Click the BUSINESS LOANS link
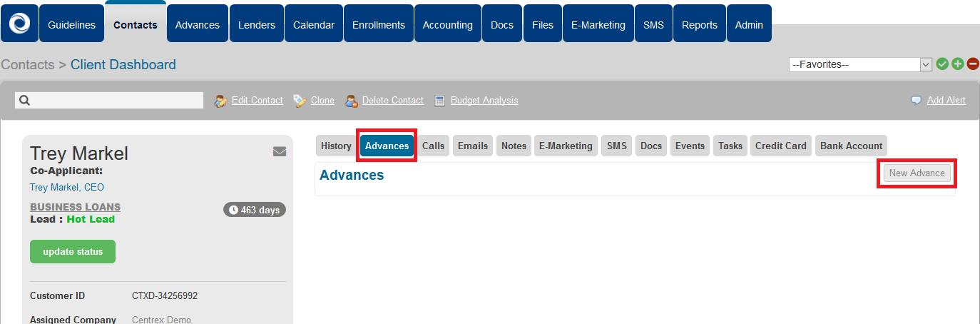This screenshot has width=980, height=324. (75, 207)
